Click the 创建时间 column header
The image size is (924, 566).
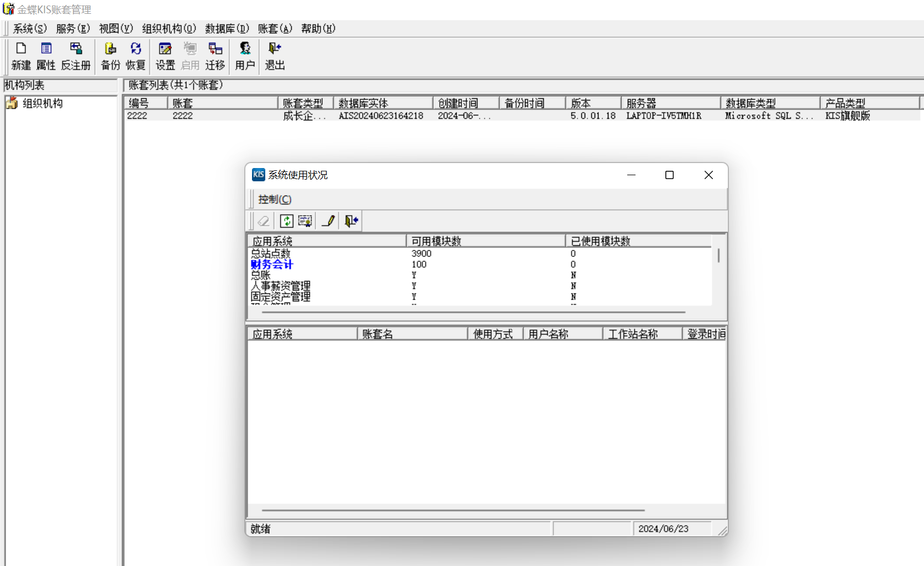tap(466, 103)
